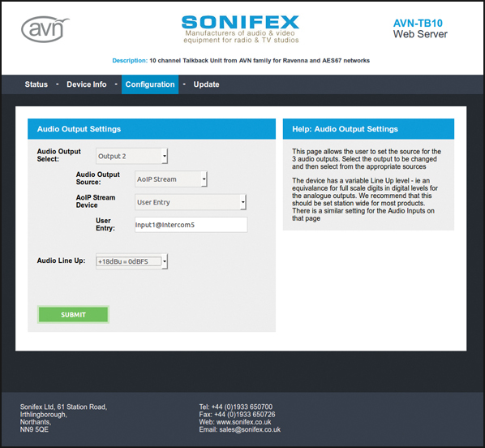Click the Tel: +44 (0)1933 650700 line

click(236, 407)
